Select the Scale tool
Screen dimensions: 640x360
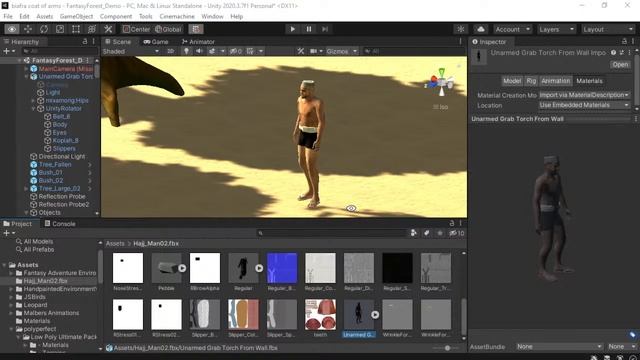pyautogui.click(x=60, y=29)
